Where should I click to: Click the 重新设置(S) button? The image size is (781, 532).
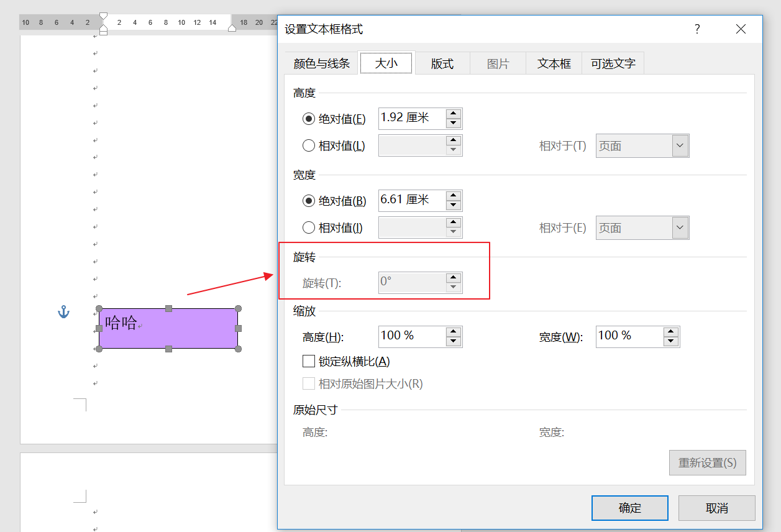[708, 463]
